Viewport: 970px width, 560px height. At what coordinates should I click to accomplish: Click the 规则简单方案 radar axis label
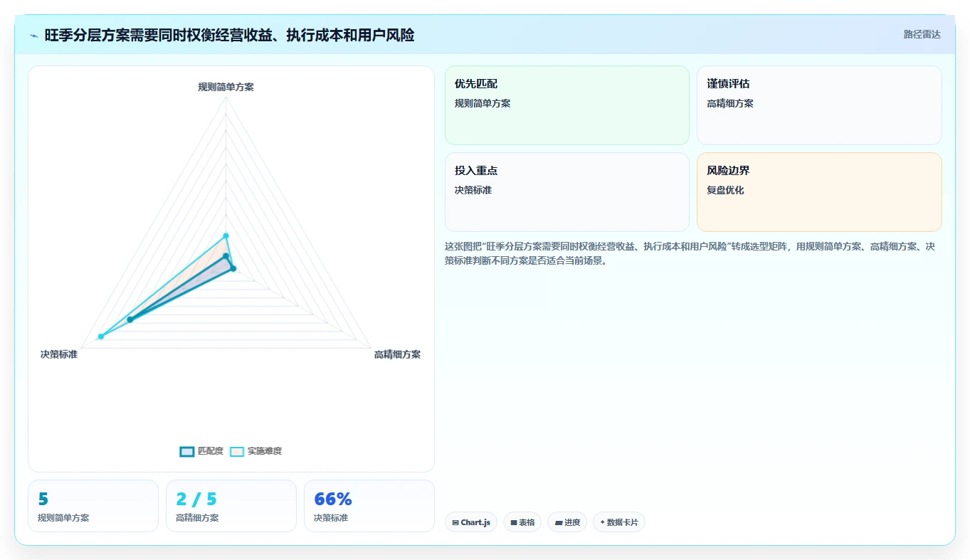coord(226,87)
